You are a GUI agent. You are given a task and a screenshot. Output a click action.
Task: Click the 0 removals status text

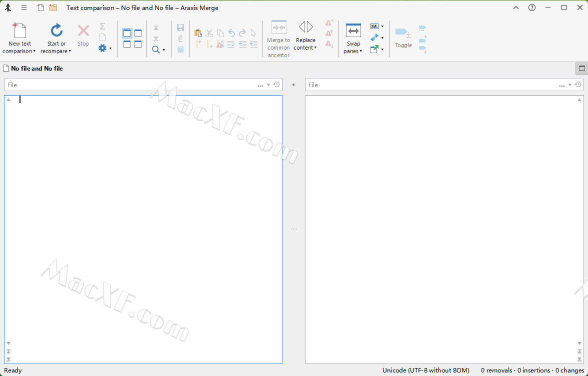[497, 370]
